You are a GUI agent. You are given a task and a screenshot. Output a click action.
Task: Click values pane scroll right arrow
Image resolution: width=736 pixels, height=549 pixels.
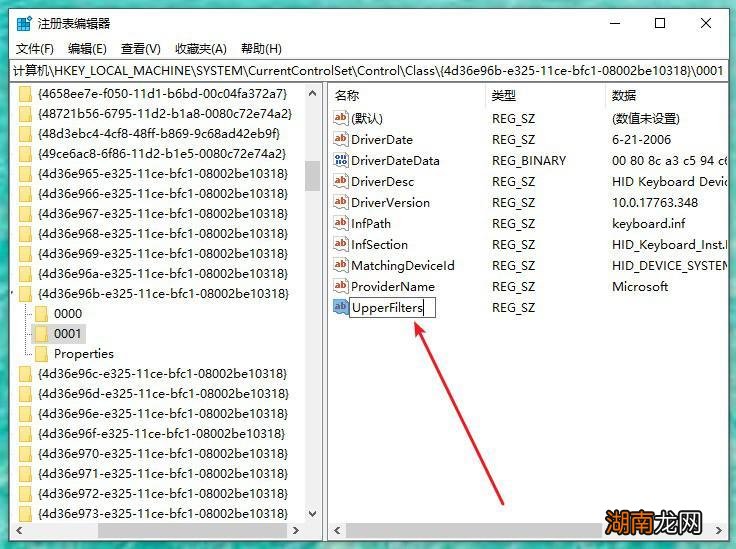pos(719,531)
